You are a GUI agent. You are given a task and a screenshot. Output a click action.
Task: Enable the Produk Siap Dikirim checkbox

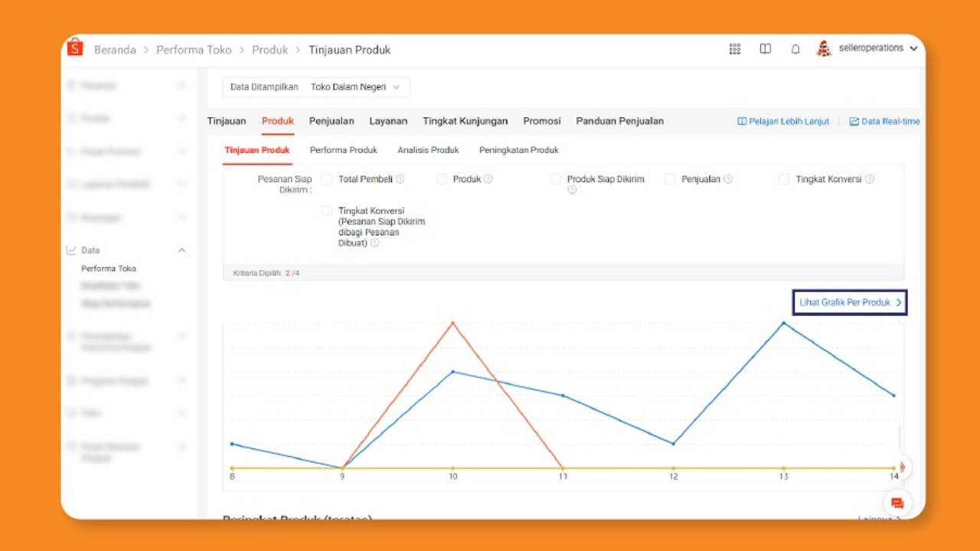point(556,179)
